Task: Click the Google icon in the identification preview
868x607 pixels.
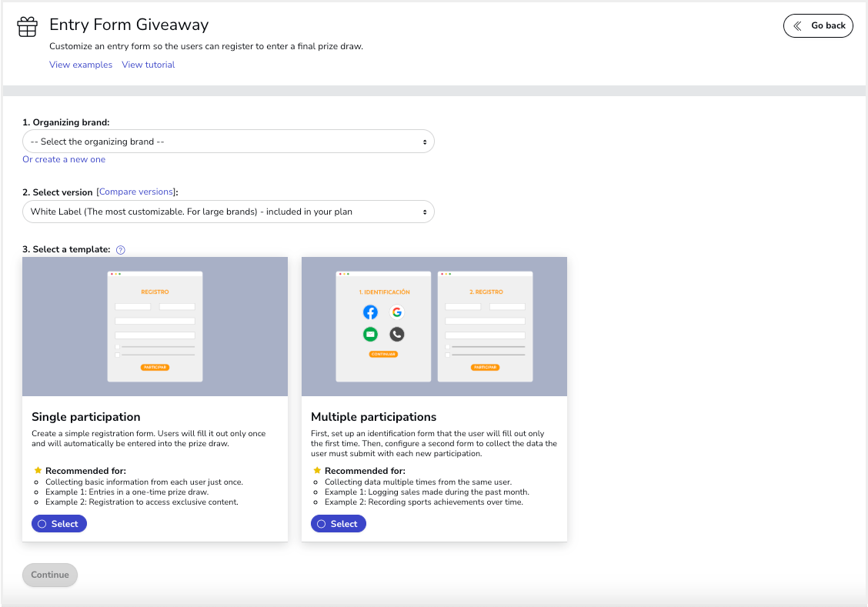Action: pyautogui.click(x=396, y=312)
